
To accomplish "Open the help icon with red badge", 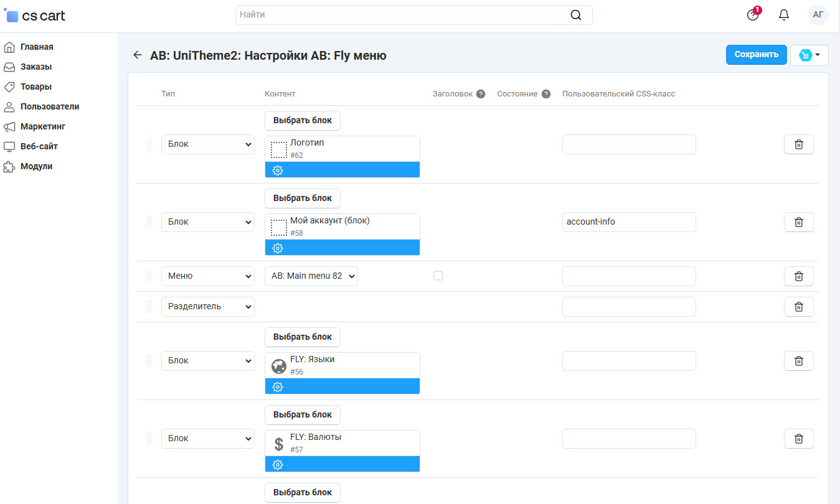I will pyautogui.click(x=753, y=15).
